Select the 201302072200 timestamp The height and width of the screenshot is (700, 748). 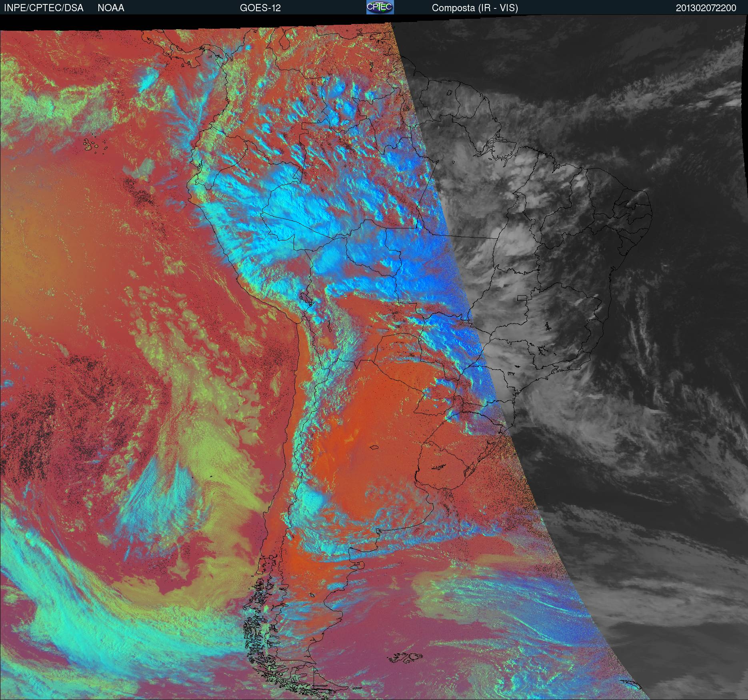pos(706,8)
